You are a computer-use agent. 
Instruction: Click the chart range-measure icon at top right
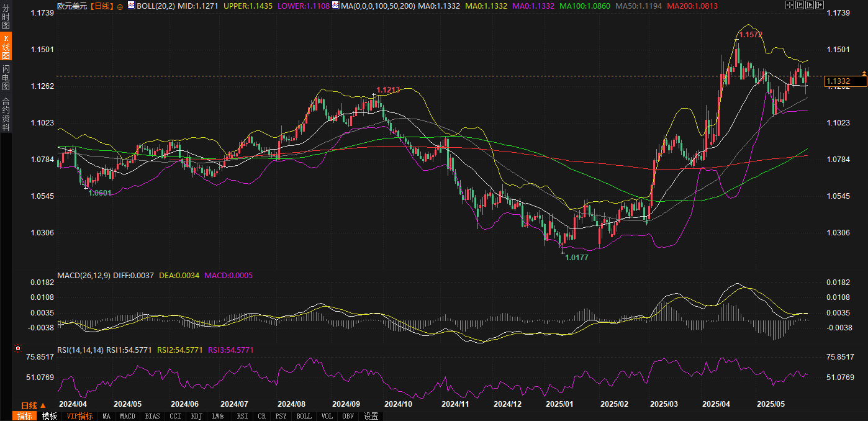point(799,5)
